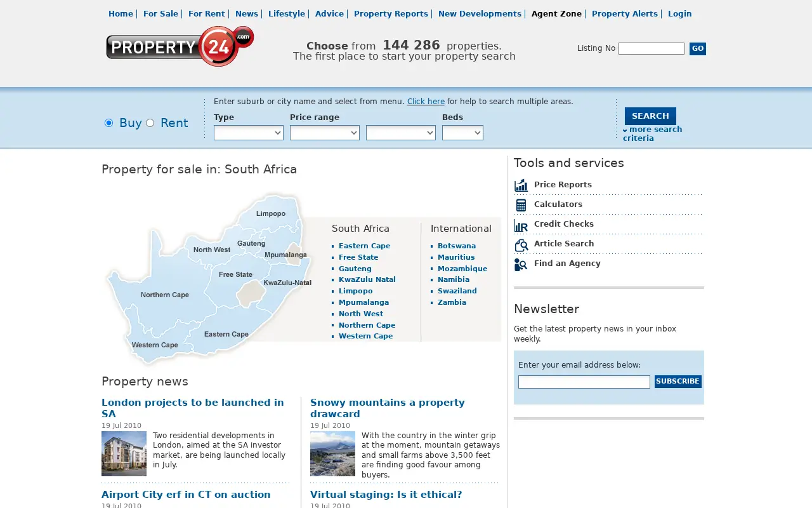Open For Sale in top navigation
Viewport: 812px width, 508px height.
click(x=160, y=13)
